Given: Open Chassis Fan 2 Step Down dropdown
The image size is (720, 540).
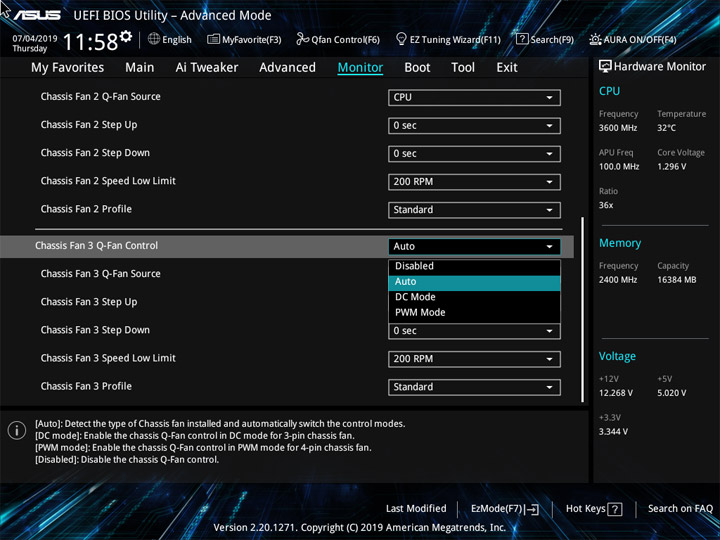Looking at the screenshot, I should [x=474, y=154].
